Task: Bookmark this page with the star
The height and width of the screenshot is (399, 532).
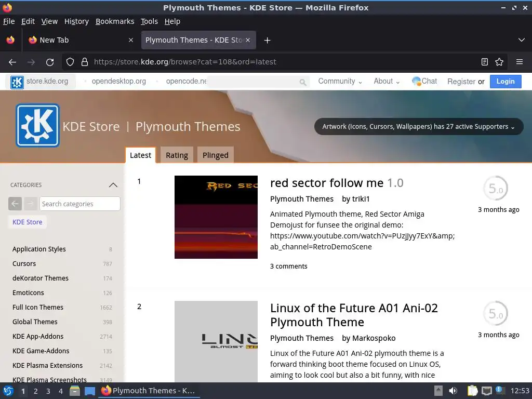Action: pyautogui.click(x=499, y=62)
